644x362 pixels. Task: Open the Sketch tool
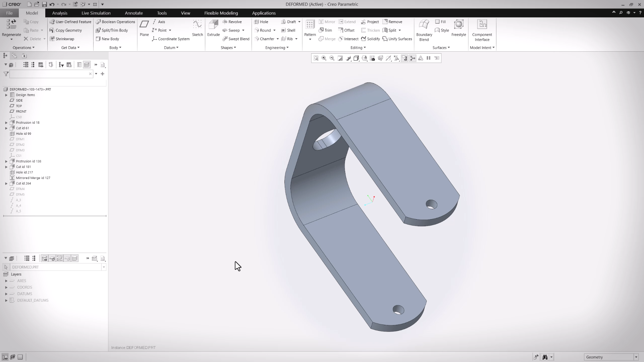click(x=197, y=28)
